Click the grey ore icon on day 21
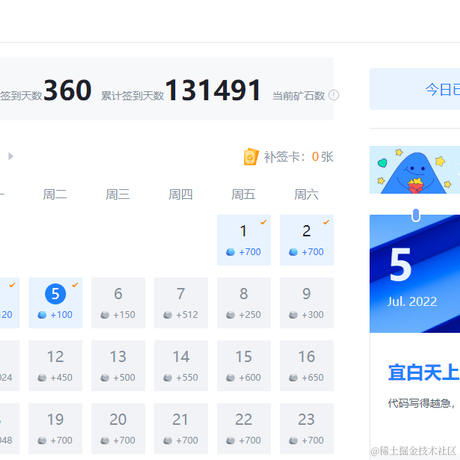This screenshot has height=460, width=460. 168,440
